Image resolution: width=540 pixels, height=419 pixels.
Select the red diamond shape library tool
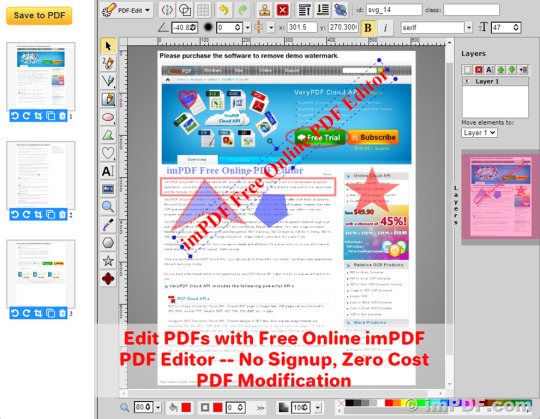[x=108, y=279]
